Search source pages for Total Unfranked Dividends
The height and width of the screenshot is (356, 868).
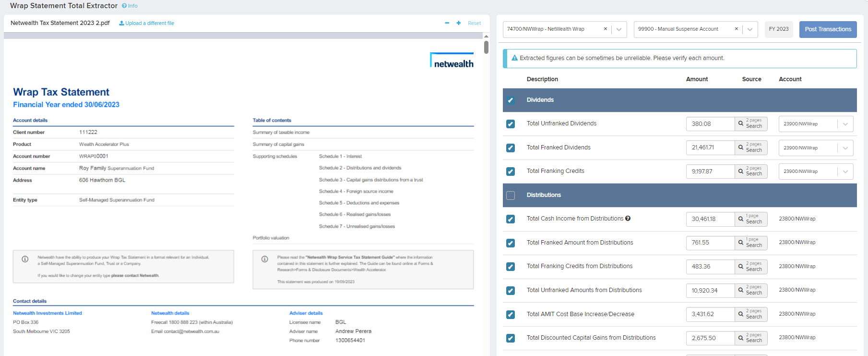(x=751, y=124)
